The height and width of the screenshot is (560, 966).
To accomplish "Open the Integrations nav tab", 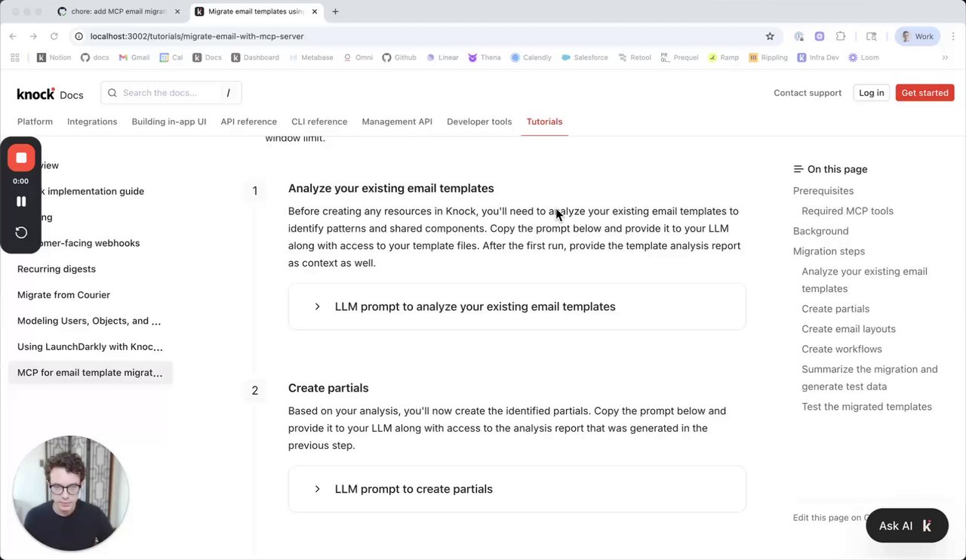I will point(92,122).
